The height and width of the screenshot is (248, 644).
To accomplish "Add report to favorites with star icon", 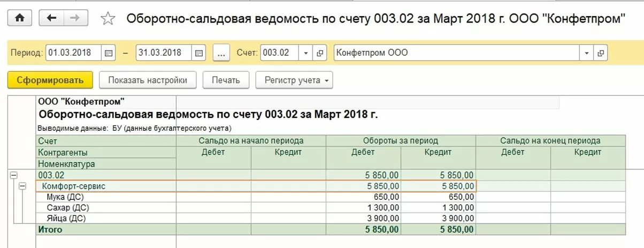I will click(108, 19).
